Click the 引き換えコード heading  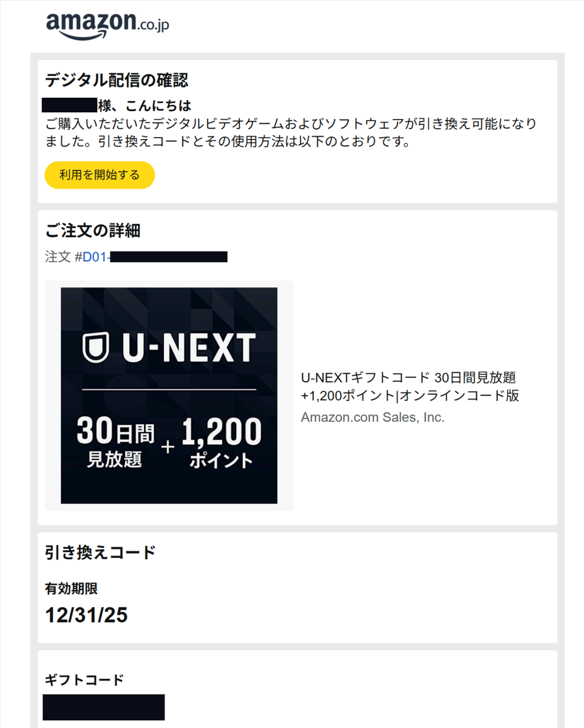coord(100,553)
